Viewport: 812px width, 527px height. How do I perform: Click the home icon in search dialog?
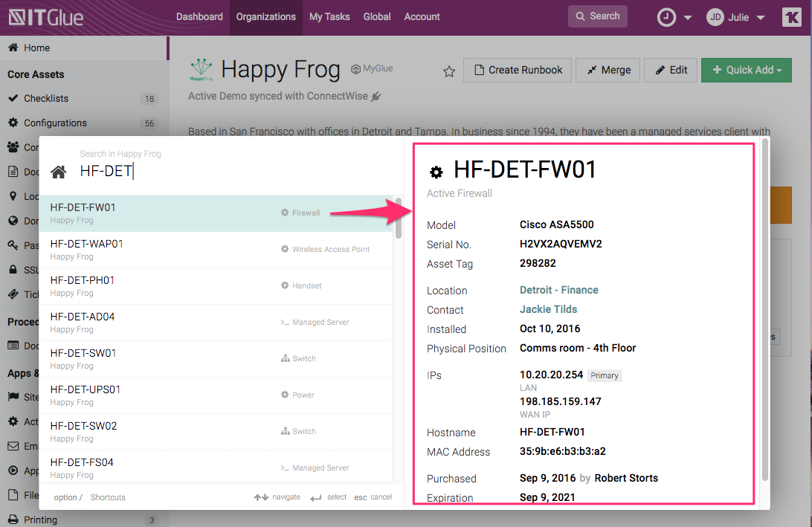coord(59,172)
